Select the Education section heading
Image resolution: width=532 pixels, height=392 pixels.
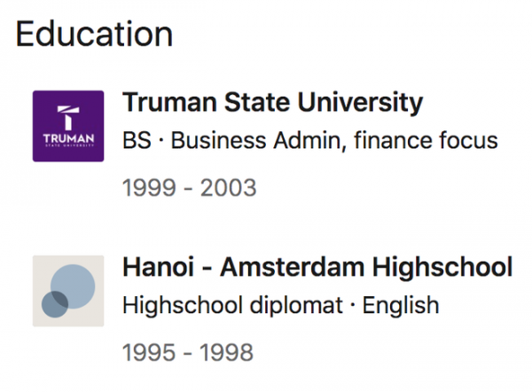(94, 34)
